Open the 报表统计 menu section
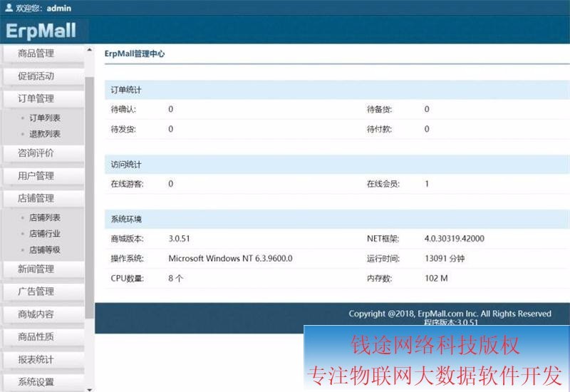The image size is (570, 392). tap(43, 360)
